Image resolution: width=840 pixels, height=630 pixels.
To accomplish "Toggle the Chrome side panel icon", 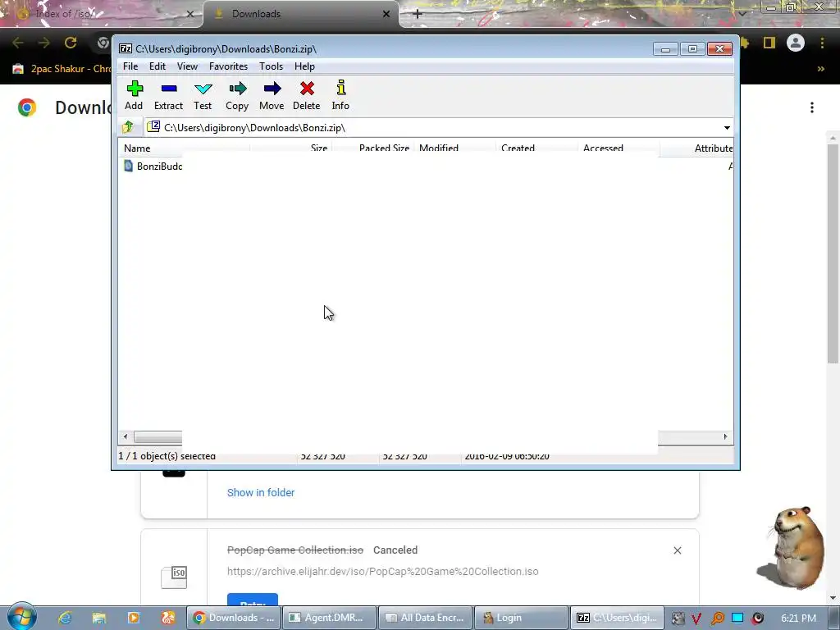I will point(769,43).
